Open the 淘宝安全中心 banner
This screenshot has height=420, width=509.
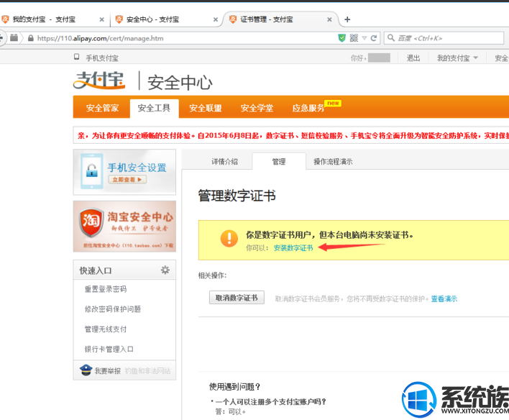[124, 226]
